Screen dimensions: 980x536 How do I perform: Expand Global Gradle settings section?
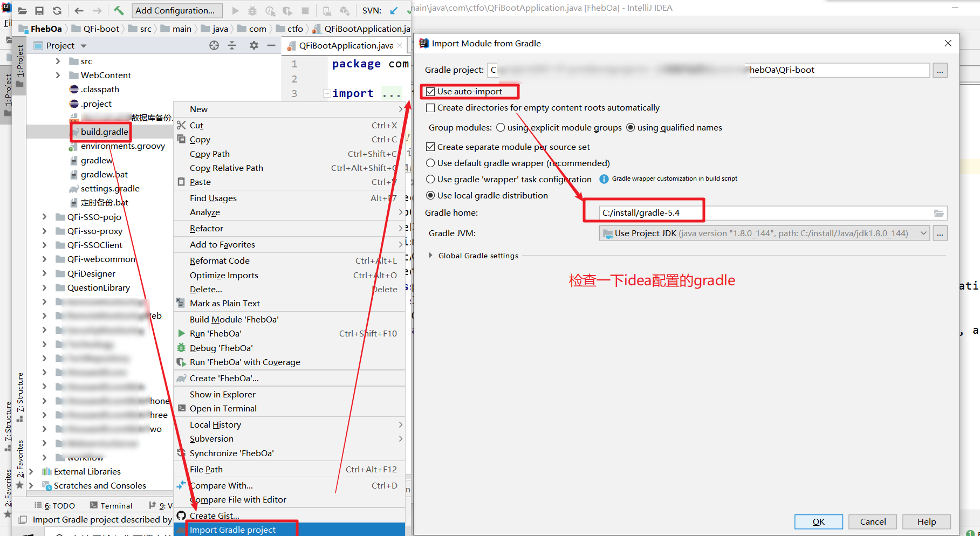[430, 256]
